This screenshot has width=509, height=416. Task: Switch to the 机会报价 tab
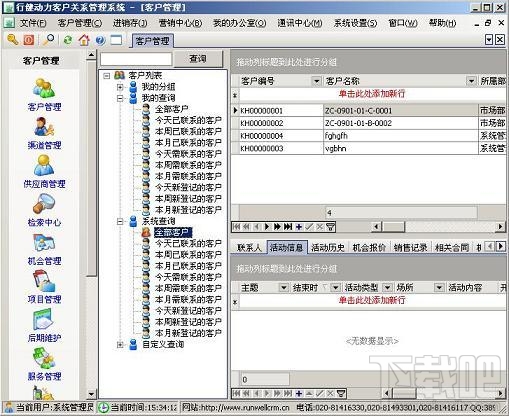pyautogui.click(x=369, y=247)
